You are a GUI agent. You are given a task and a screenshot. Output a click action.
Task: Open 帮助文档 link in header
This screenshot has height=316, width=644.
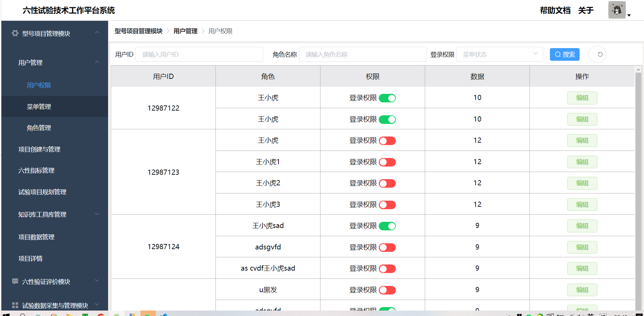555,10
